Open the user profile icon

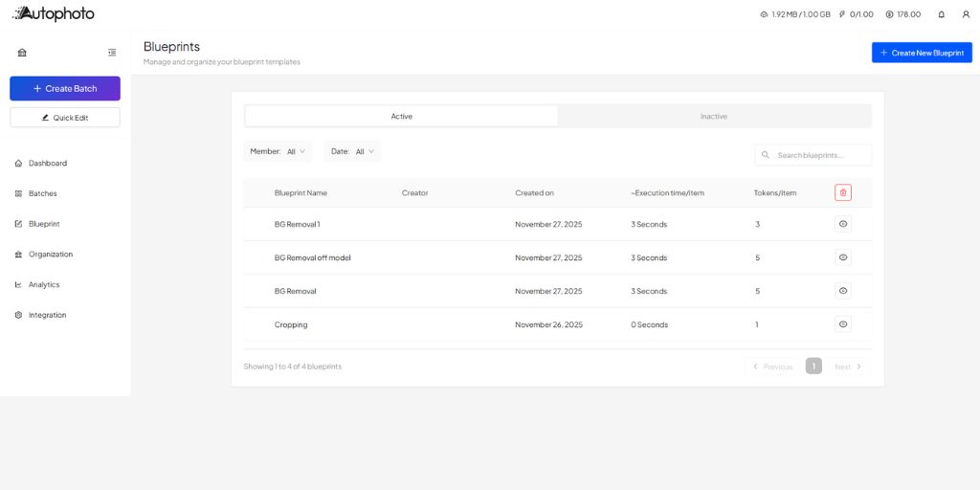point(966,14)
